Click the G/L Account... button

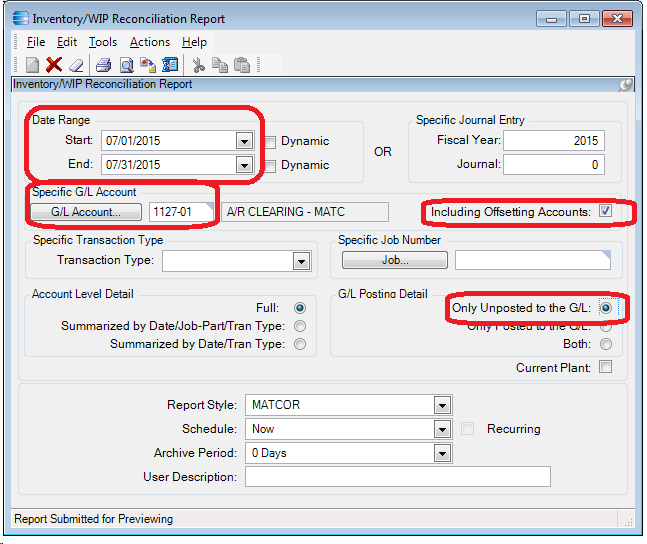(x=86, y=212)
